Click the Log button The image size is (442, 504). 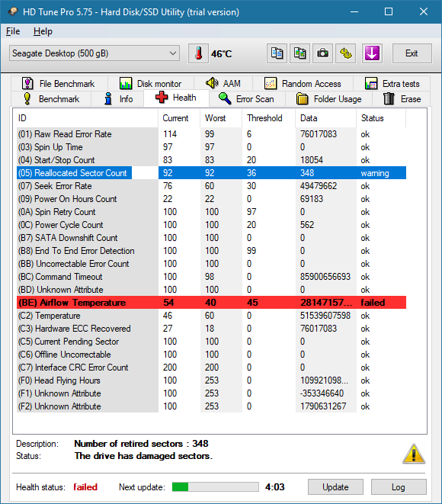tap(399, 487)
